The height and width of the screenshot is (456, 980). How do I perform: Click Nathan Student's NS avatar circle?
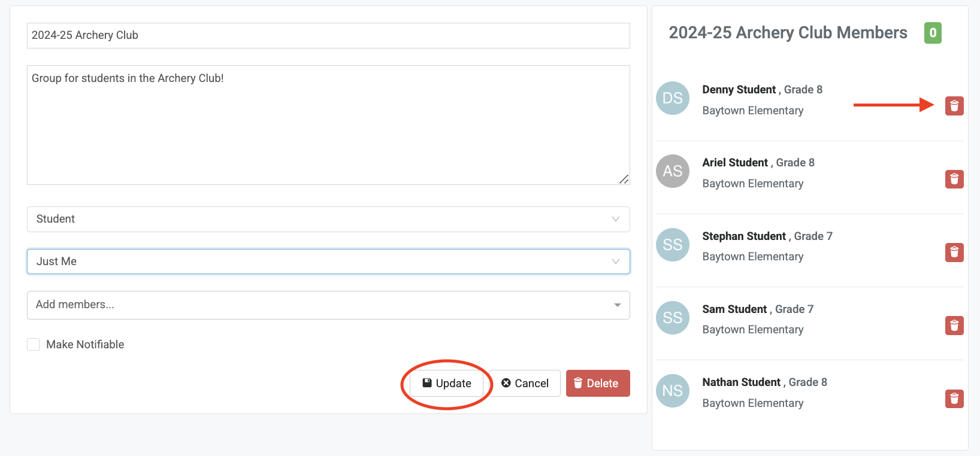click(x=672, y=391)
